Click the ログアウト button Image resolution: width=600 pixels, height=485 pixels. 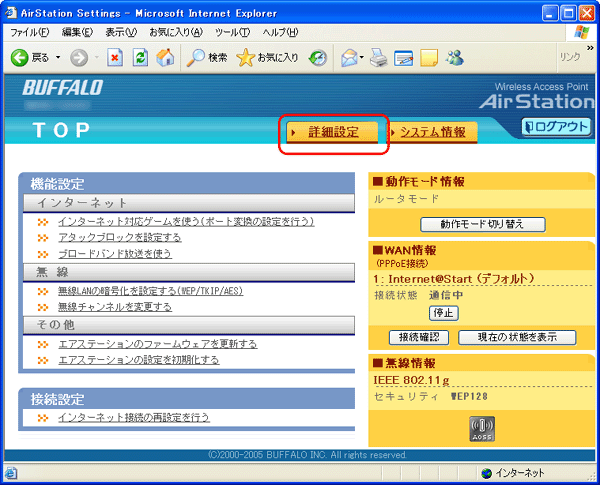click(556, 127)
